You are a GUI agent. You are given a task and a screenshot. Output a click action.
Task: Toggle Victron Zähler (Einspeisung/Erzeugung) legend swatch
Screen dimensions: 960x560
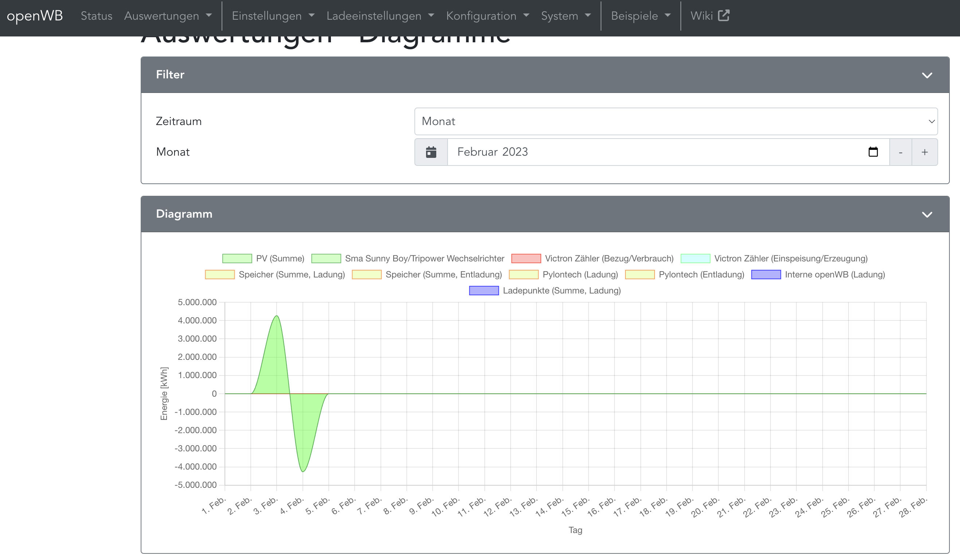(x=695, y=258)
